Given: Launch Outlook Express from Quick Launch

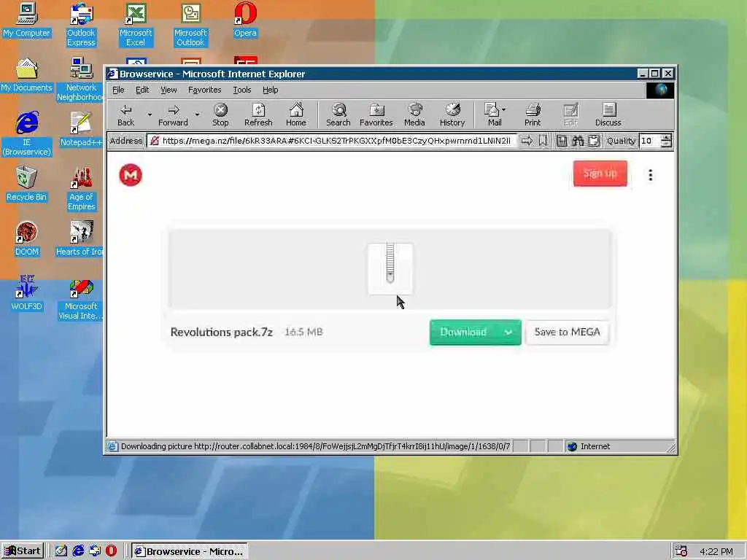Looking at the screenshot, I should (x=95, y=551).
